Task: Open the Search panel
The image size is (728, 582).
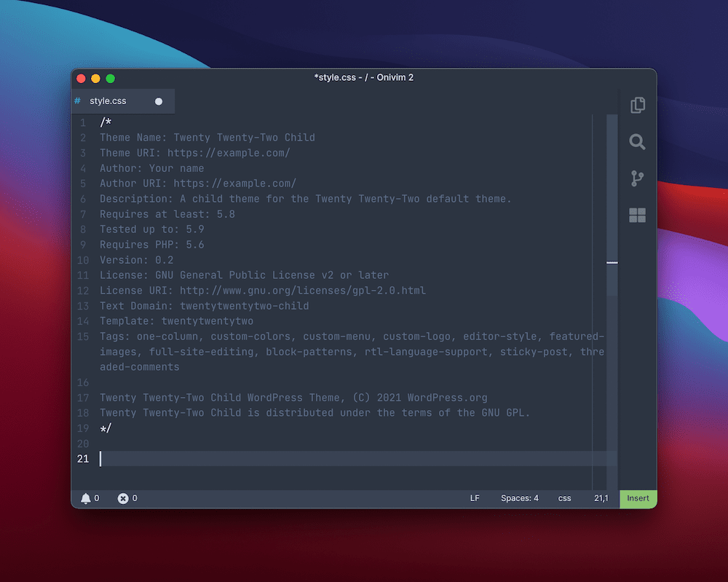Action: pyautogui.click(x=637, y=142)
